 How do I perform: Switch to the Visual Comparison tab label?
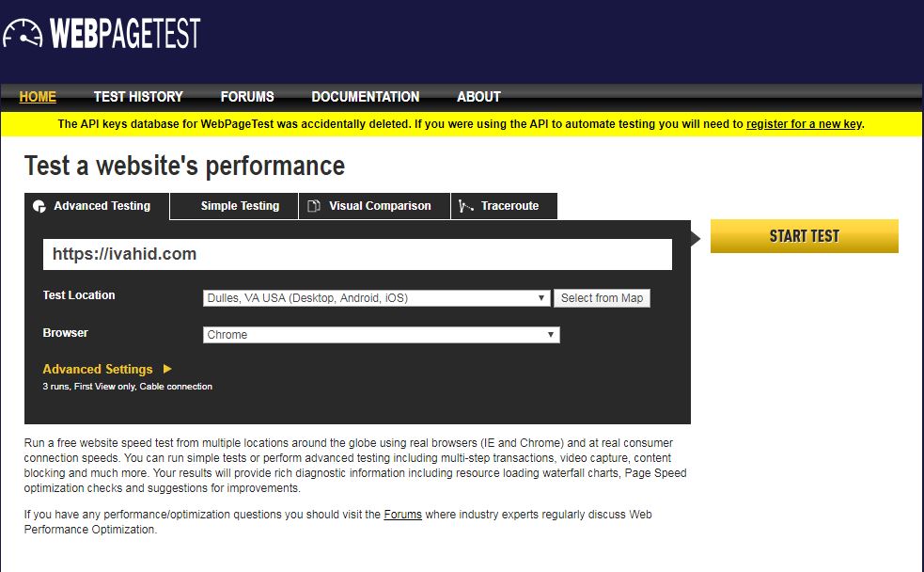pos(380,206)
